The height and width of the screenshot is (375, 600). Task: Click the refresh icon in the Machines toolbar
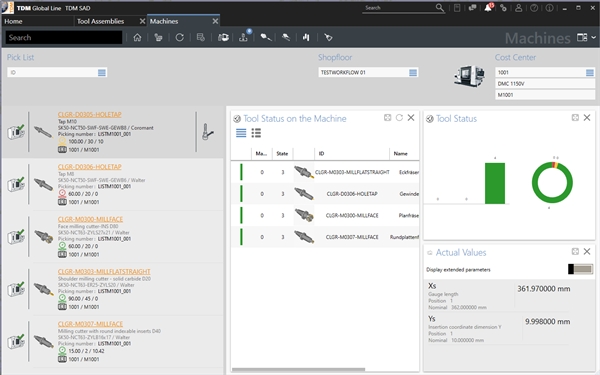click(179, 38)
